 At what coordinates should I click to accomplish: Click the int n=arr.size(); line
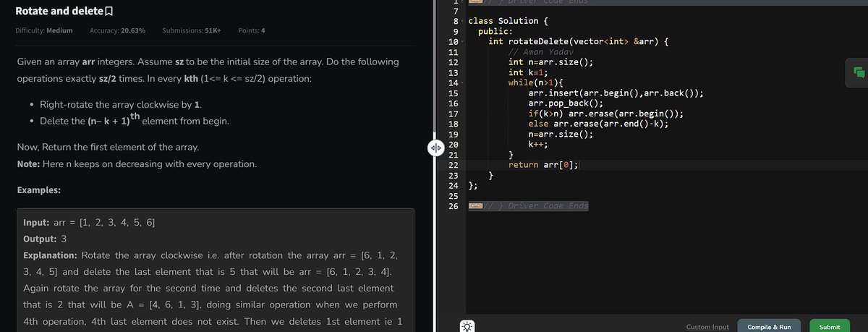[x=551, y=62]
